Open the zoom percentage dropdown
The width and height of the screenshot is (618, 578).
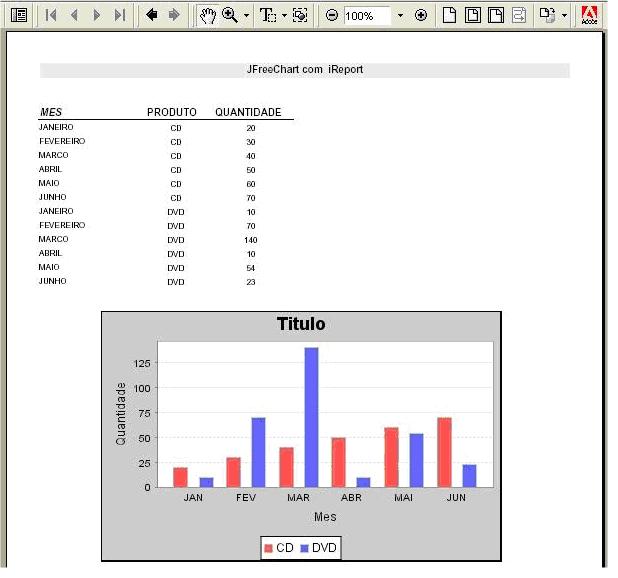click(x=400, y=15)
